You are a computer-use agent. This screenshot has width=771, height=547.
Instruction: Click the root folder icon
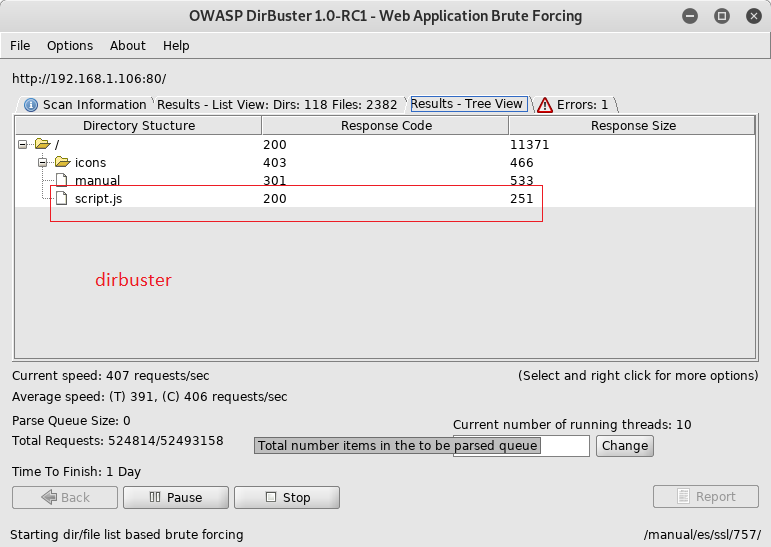[x=43, y=144]
